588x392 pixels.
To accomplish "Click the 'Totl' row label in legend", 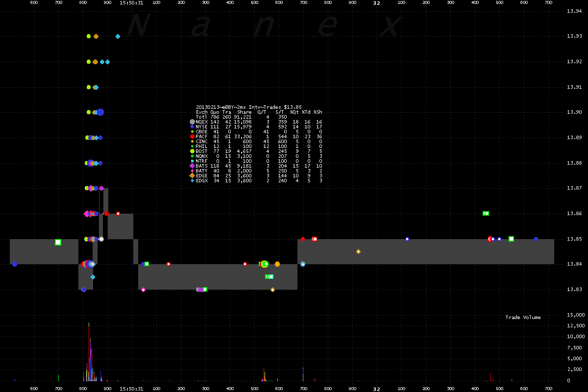I will tap(201, 117).
